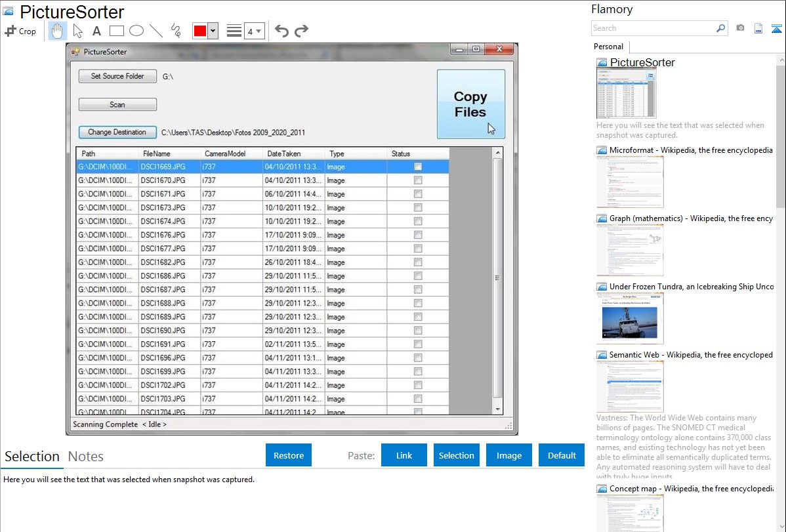Click the document page icon in Flamory

click(758, 28)
